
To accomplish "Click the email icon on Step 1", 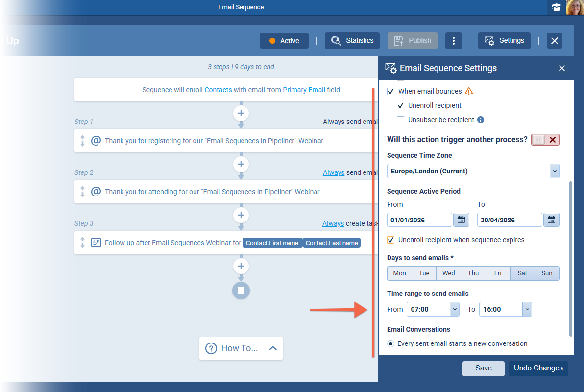I will point(96,141).
